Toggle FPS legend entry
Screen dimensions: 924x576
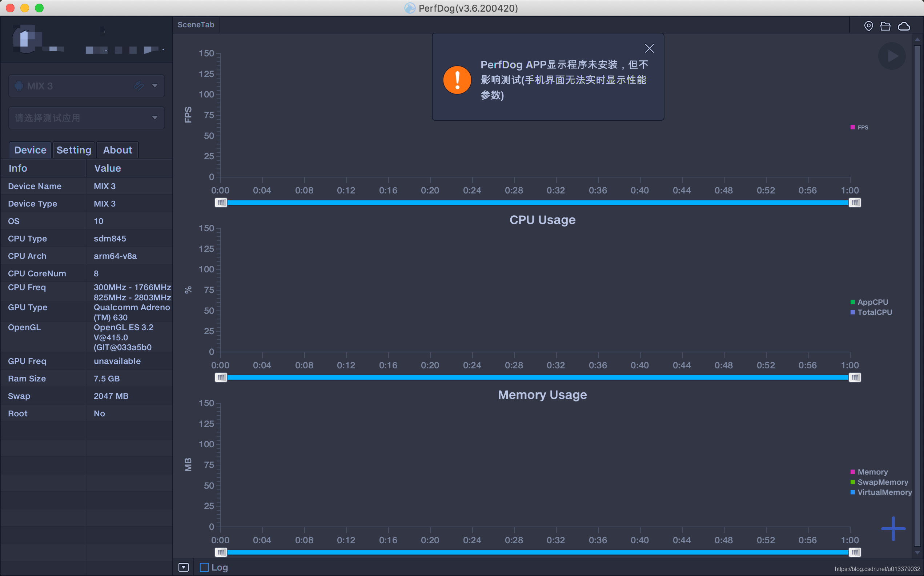[859, 127]
